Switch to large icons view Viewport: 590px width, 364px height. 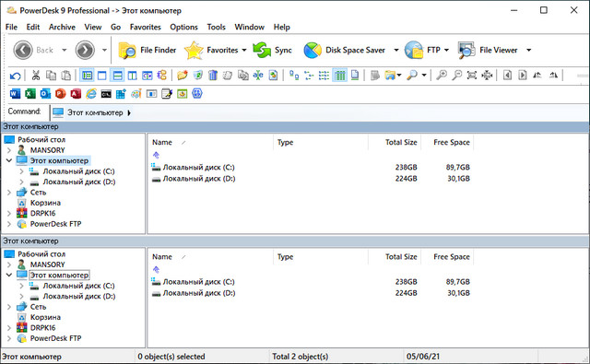(294, 76)
